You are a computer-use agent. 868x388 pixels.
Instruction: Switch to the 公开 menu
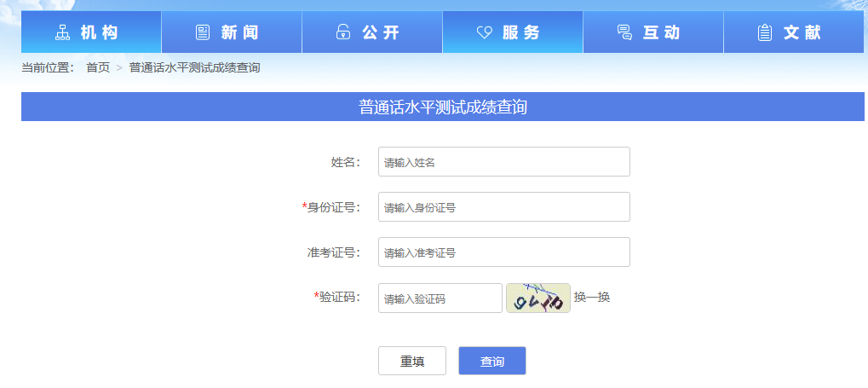pos(372,32)
